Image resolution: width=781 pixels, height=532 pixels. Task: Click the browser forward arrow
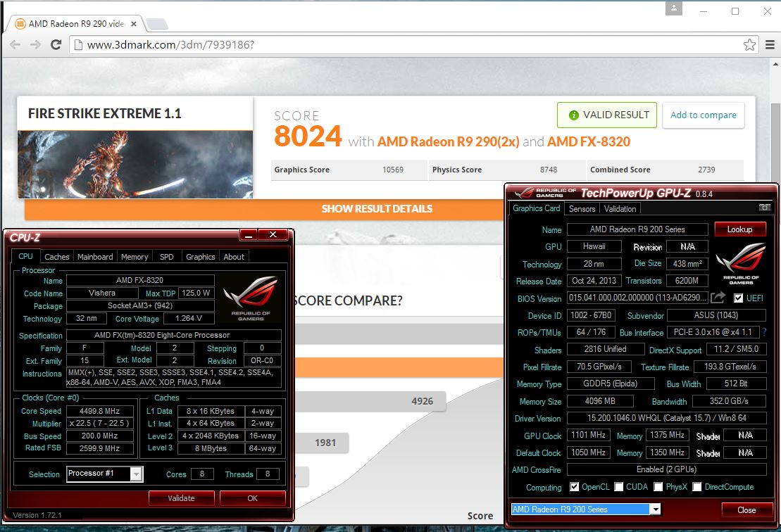click(x=35, y=45)
